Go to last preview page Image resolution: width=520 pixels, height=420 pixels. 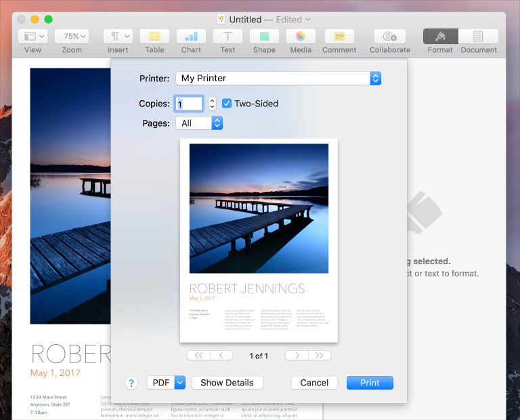[320, 356]
